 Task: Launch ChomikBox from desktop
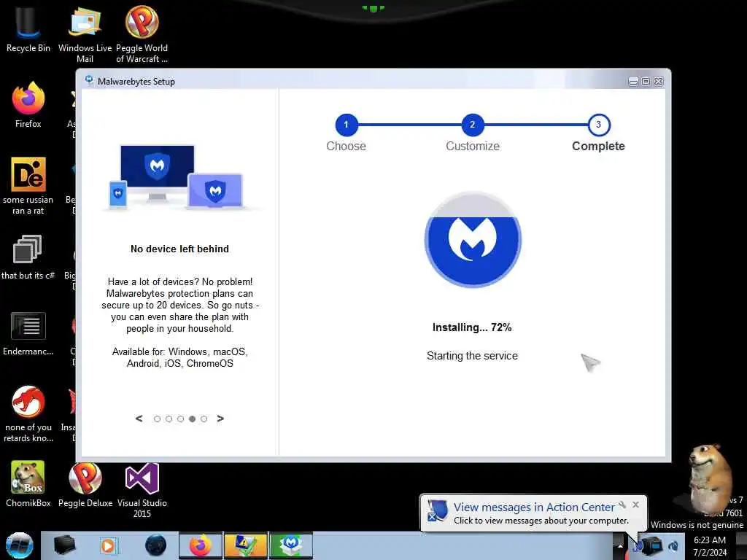coord(28,484)
